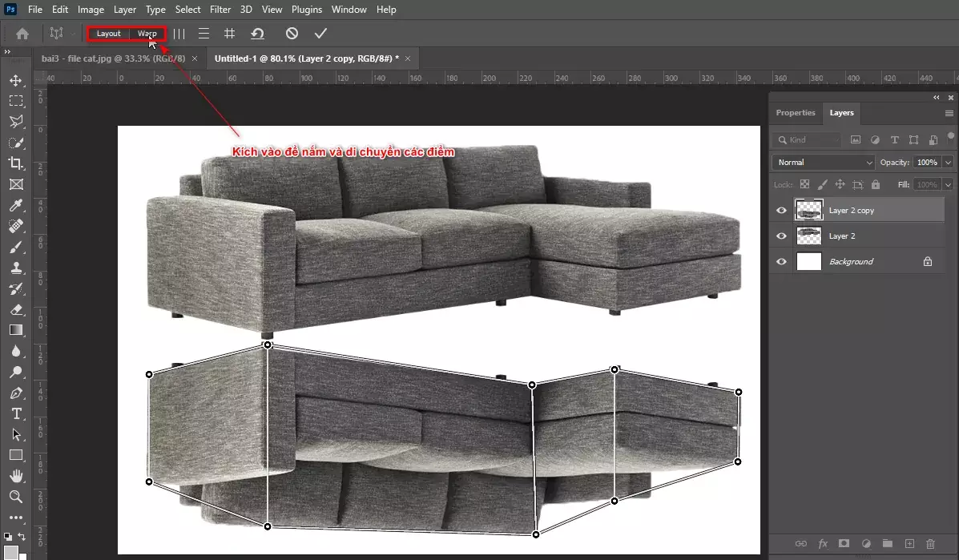Toggle visibility of Layer 2 copy
Viewport: 959px width, 560px height.
(x=780, y=209)
